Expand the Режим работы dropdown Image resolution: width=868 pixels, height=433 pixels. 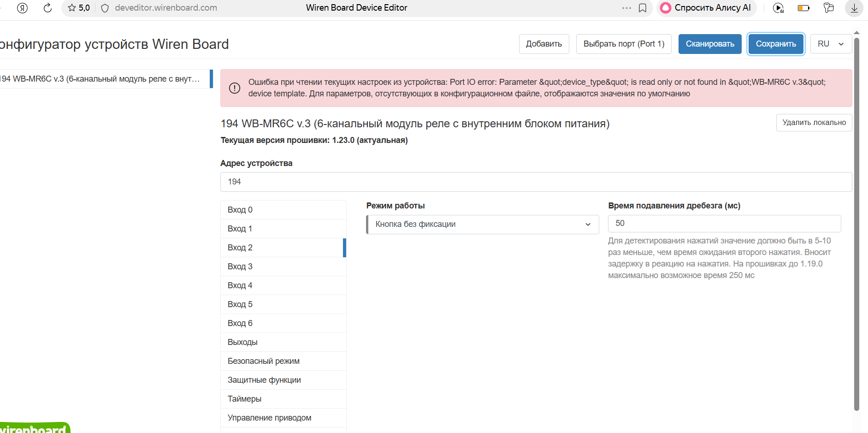(x=482, y=225)
